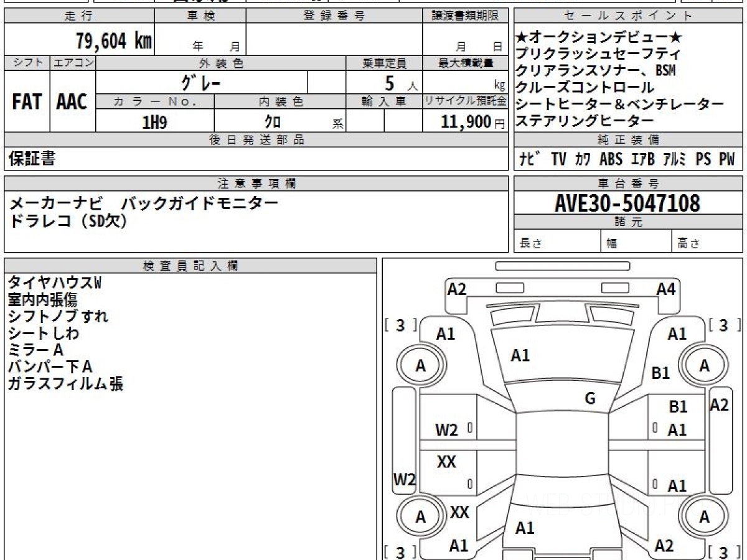This screenshot has height=560, width=747.
Task: Click the 外装色 header
Action: pyautogui.click(x=221, y=63)
